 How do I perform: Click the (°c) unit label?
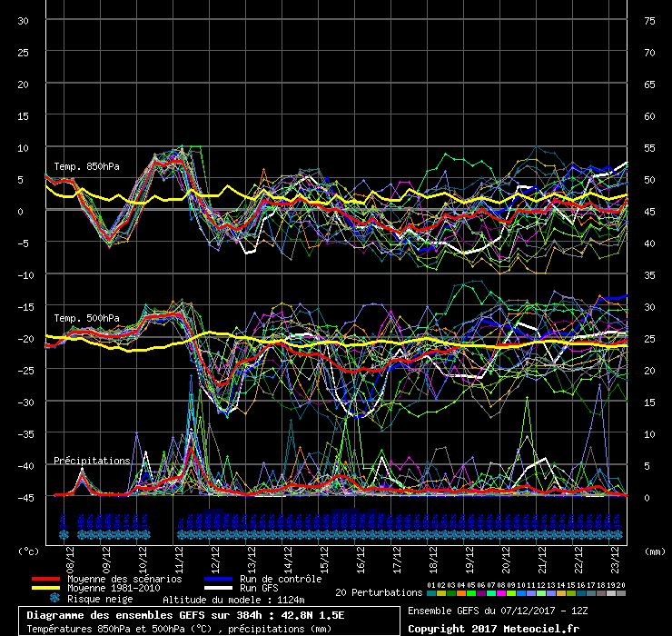pos(28,552)
